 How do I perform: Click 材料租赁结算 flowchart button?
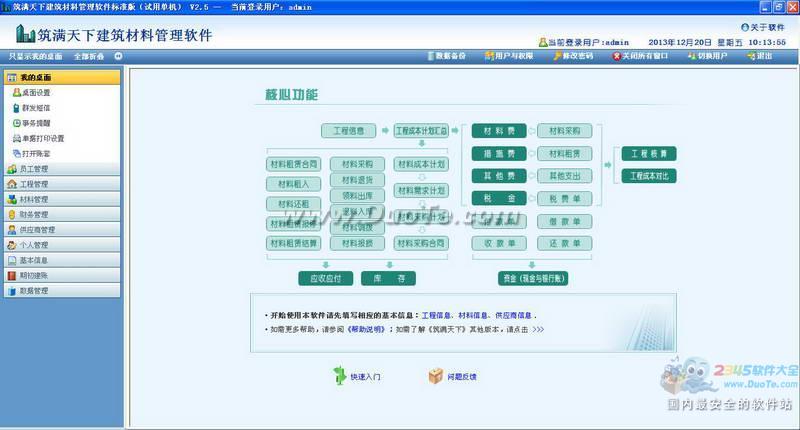pos(293,243)
